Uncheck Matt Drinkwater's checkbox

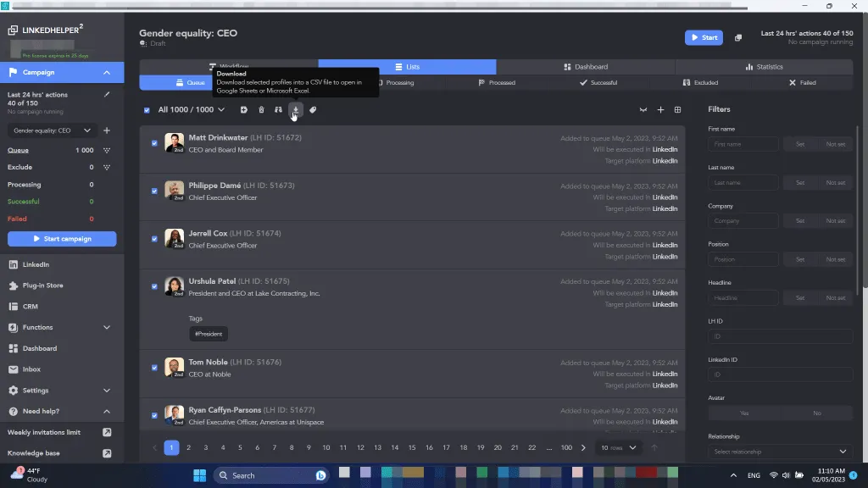coord(154,143)
